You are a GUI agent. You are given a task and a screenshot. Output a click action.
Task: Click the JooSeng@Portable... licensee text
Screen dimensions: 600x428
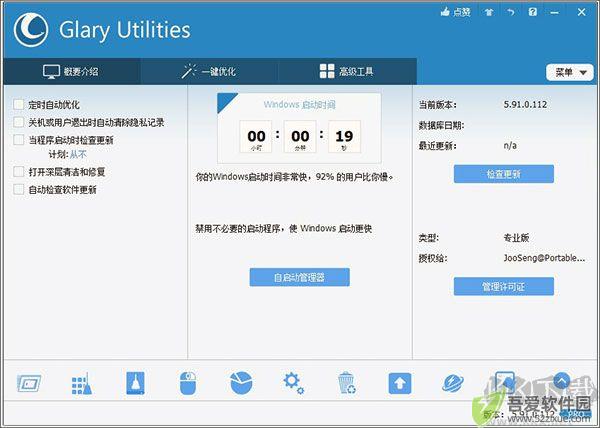[544, 258]
